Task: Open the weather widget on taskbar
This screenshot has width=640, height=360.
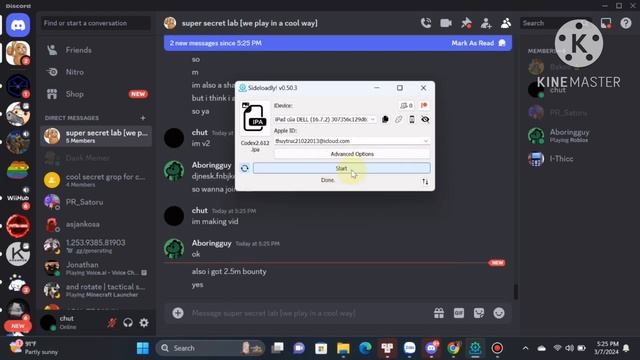Action: coord(33,348)
